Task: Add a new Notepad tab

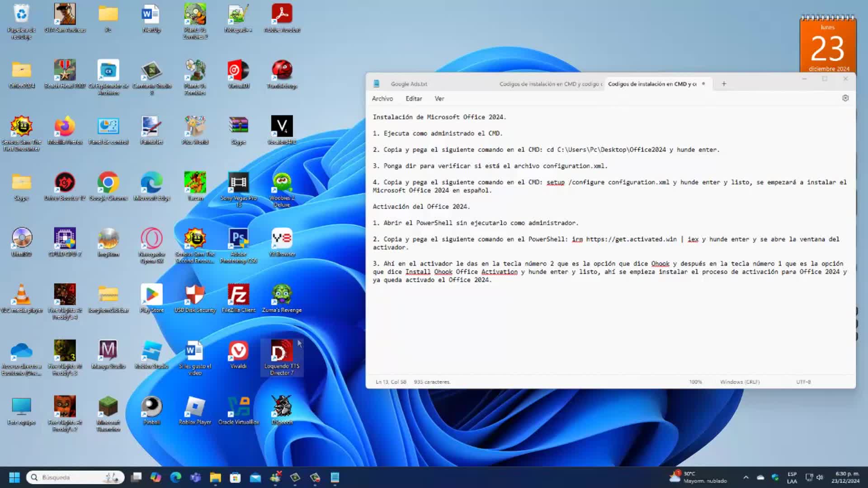Action: tap(724, 84)
